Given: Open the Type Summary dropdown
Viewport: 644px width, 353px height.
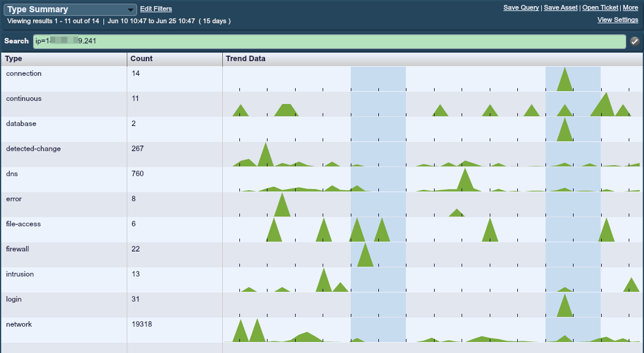Looking at the screenshot, I should pyautogui.click(x=70, y=9).
